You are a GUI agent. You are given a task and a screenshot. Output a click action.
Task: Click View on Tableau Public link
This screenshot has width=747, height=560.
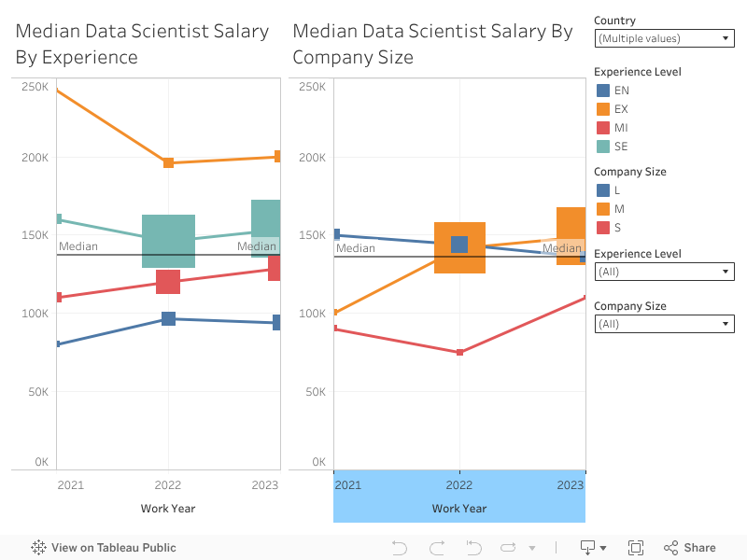(x=104, y=548)
